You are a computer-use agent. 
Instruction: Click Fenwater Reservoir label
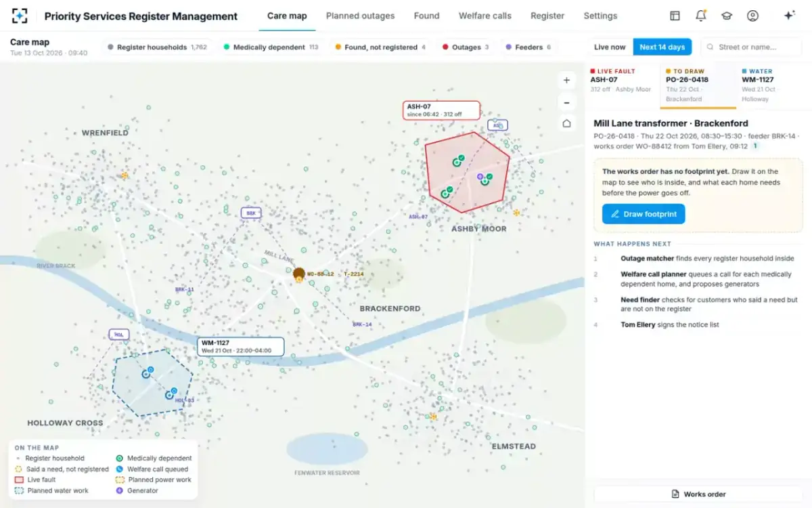tap(327, 473)
